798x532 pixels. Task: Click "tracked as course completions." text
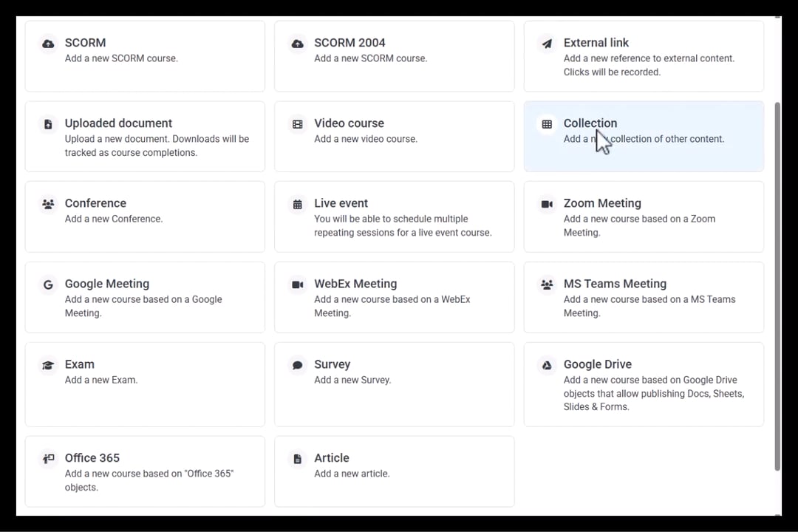[131, 153]
